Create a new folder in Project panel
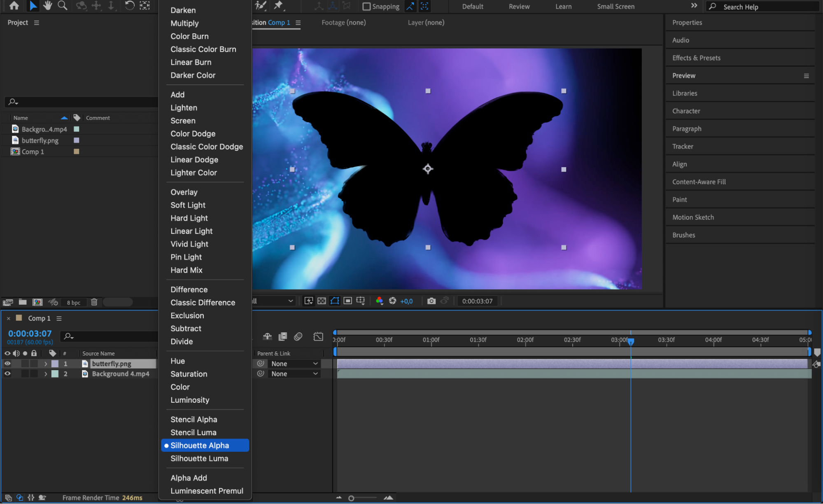Screen dimensions: 823x504 coord(23,302)
